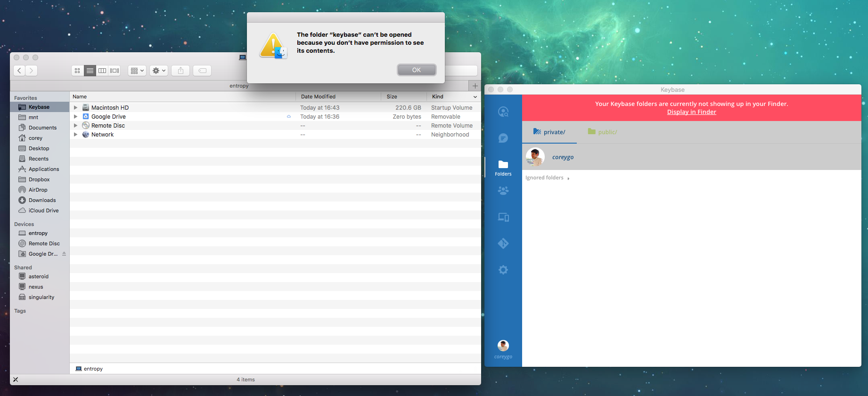Select the Folders tab in Keybase sidebar
The height and width of the screenshot is (396, 868).
coord(503,168)
